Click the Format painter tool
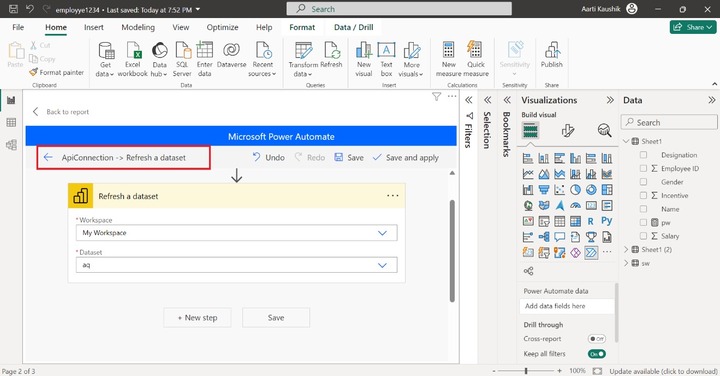Viewport: 720px width, 376px height. pos(56,72)
